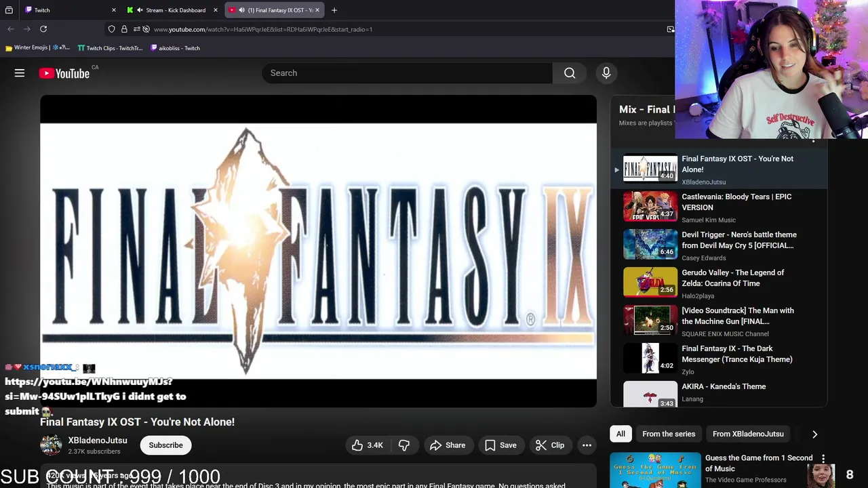Save the video to a playlist

coord(500,445)
